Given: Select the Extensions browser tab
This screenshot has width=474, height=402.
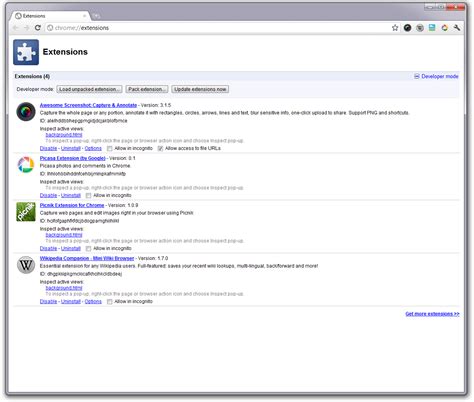Looking at the screenshot, I should pos(50,16).
